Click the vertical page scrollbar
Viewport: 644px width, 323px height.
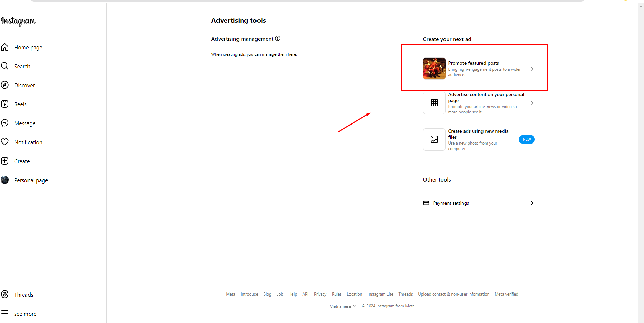641,163
